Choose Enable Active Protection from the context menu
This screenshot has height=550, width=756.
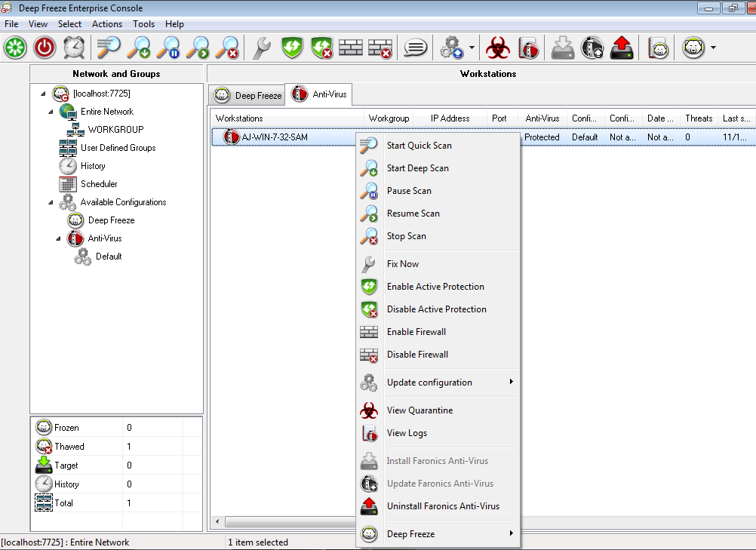pyautogui.click(x=438, y=287)
